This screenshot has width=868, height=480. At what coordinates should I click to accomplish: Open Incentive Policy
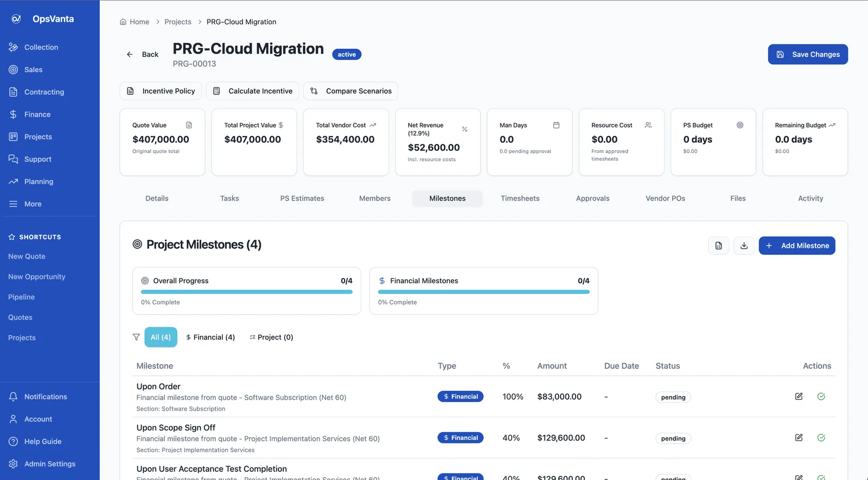[161, 91]
